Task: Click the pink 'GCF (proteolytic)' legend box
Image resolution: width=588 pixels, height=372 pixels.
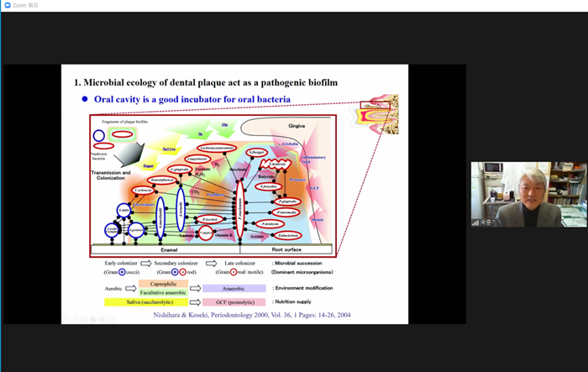Action: (x=234, y=301)
